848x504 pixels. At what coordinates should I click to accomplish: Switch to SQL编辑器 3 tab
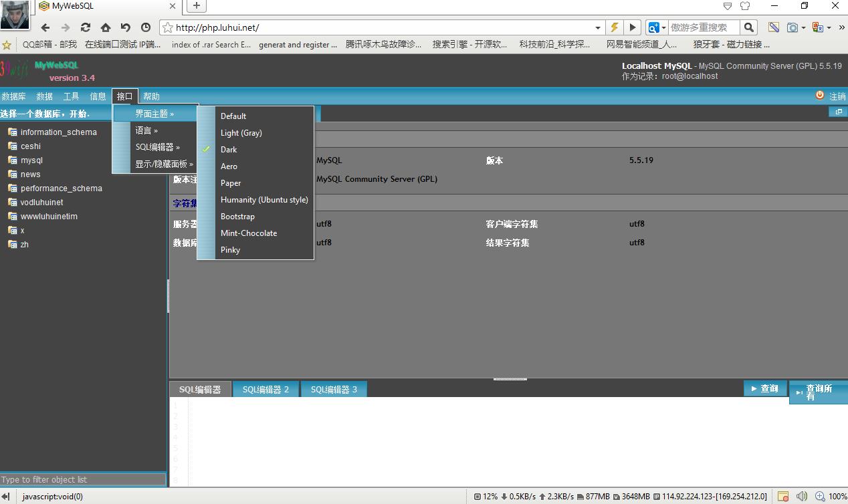pos(334,389)
